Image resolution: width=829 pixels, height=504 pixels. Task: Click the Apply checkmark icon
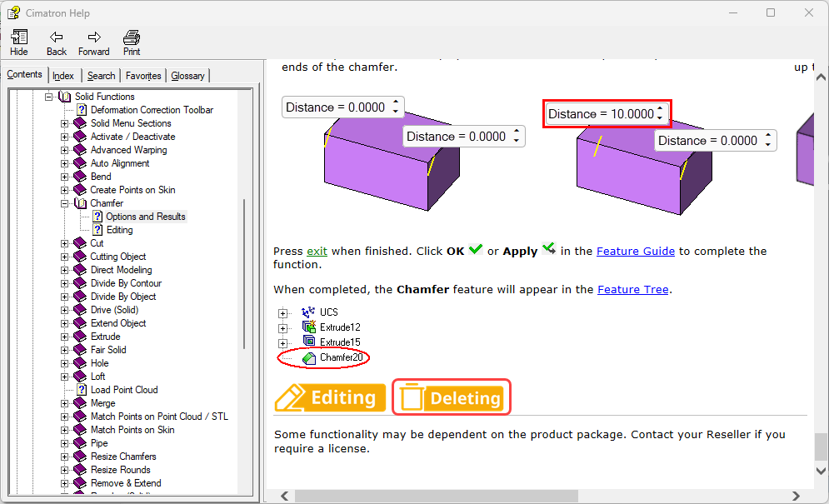[549, 248]
